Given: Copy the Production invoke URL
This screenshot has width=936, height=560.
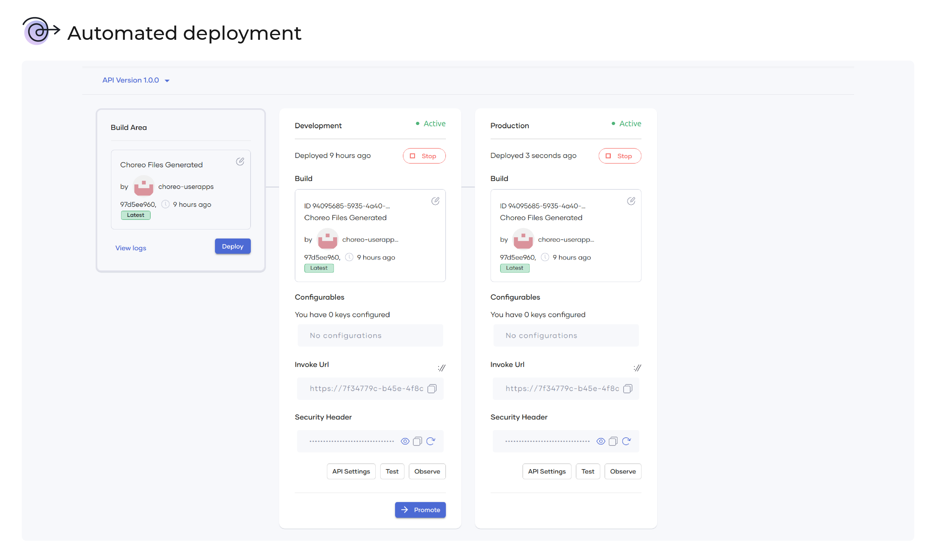Looking at the screenshot, I should (628, 389).
